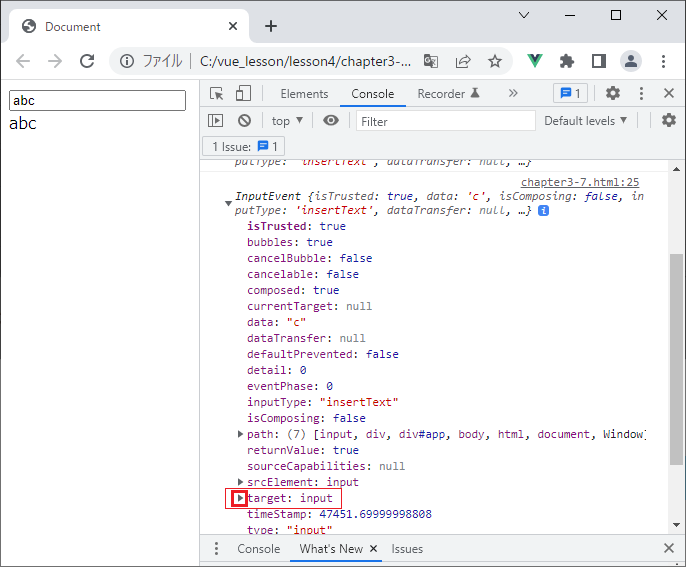Reload the page
The width and height of the screenshot is (686, 567).
[87, 61]
